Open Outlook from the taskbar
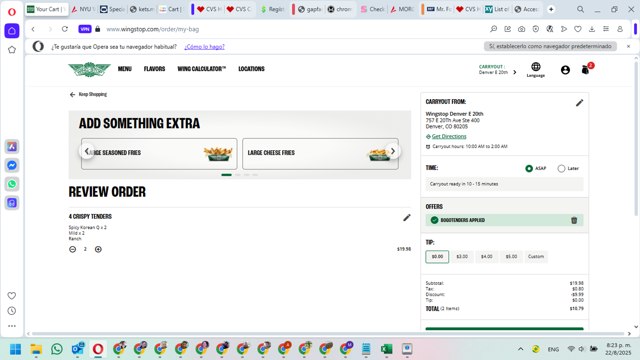Screen dimensions: 640x360 78,349
